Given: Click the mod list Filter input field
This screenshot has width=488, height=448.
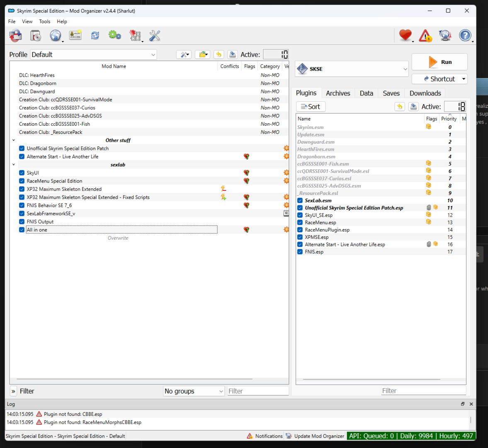Looking at the screenshot, I should coord(258,391).
